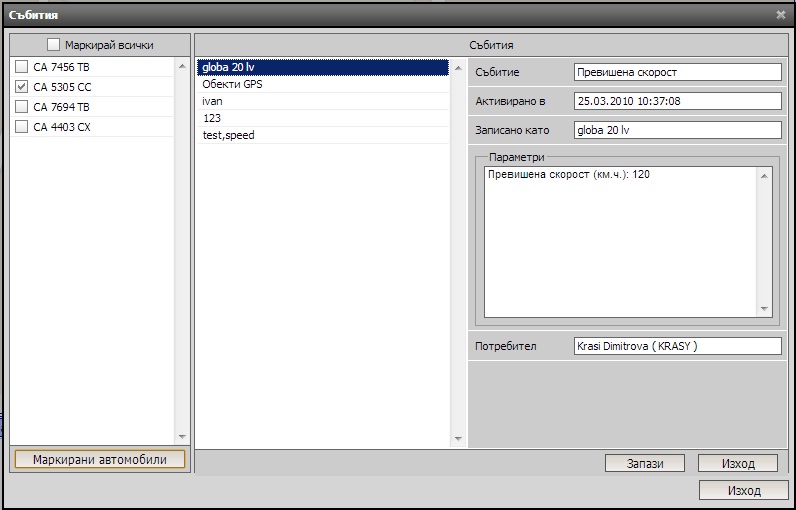The height and width of the screenshot is (510, 796).
Task: Click the CA 5305 CC plate label
Action: click(x=62, y=87)
